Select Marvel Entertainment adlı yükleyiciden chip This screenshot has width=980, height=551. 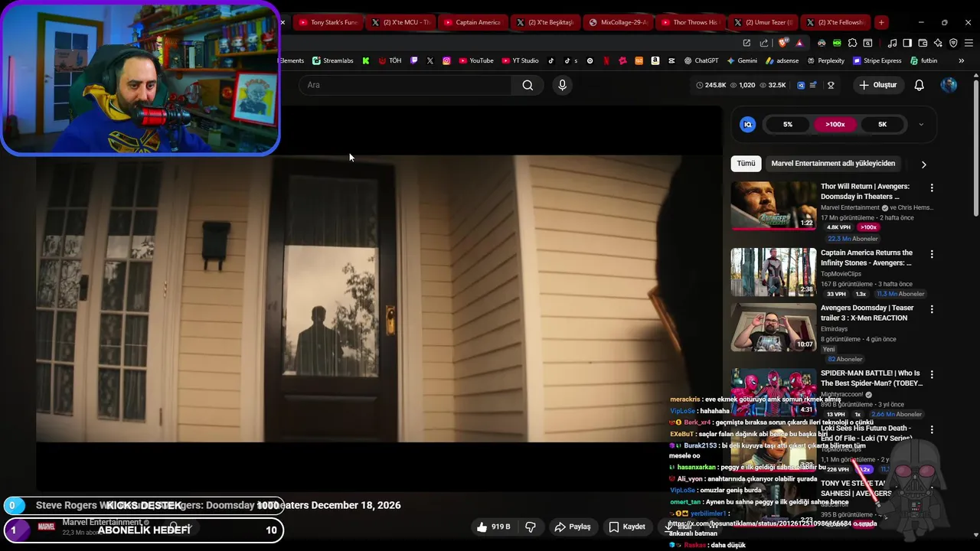[833, 163]
